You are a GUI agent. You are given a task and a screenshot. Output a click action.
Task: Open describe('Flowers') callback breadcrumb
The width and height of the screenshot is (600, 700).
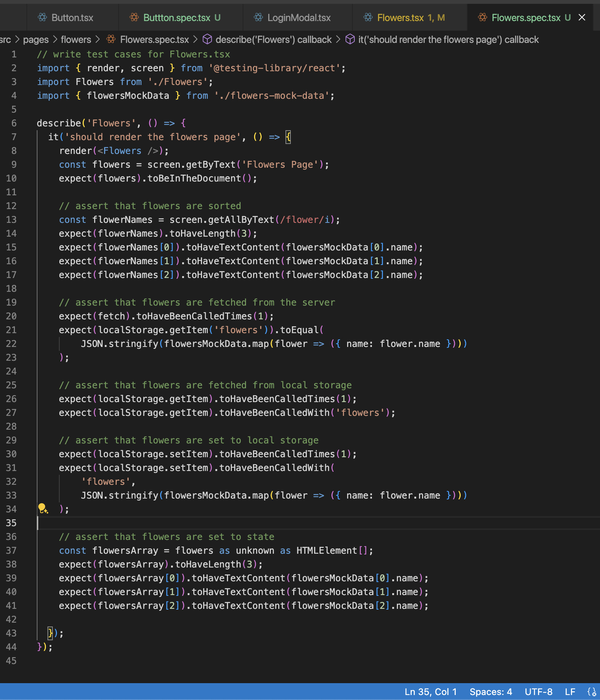pyautogui.click(x=274, y=39)
